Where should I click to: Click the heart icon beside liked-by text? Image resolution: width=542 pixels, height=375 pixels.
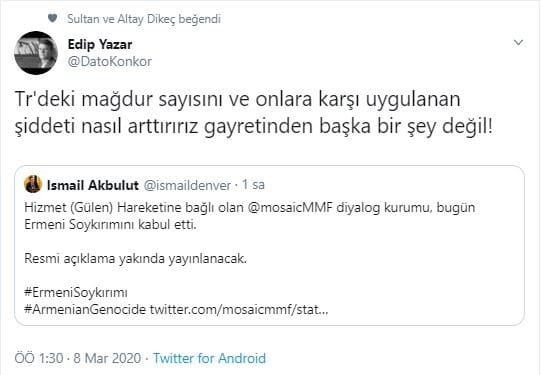[x=52, y=18]
